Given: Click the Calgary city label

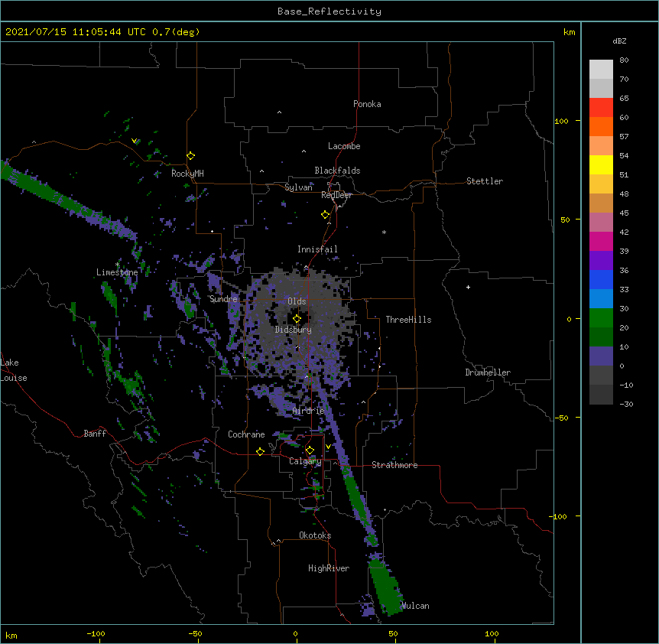Looking at the screenshot, I should [x=305, y=461].
